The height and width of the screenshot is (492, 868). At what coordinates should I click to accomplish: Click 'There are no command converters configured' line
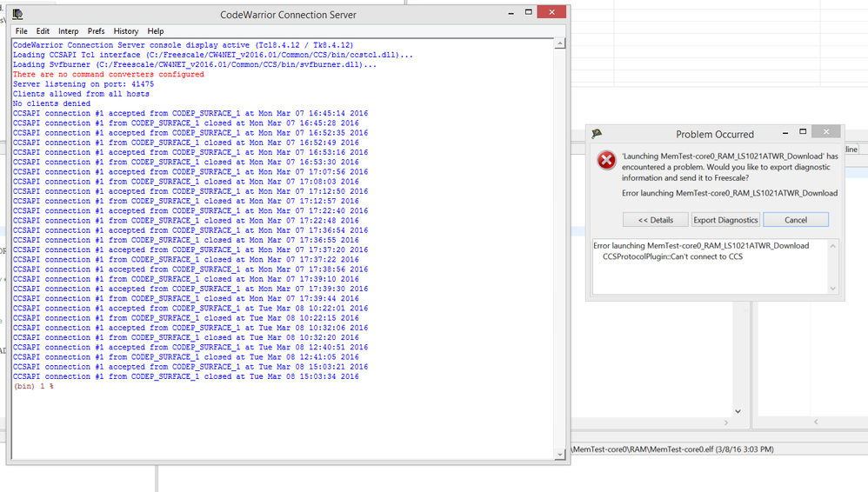pos(109,74)
